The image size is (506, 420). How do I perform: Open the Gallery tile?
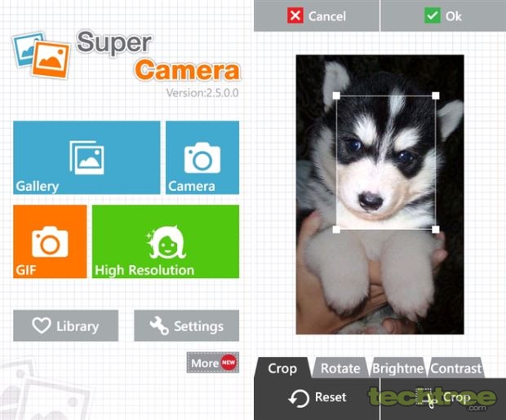(87, 157)
